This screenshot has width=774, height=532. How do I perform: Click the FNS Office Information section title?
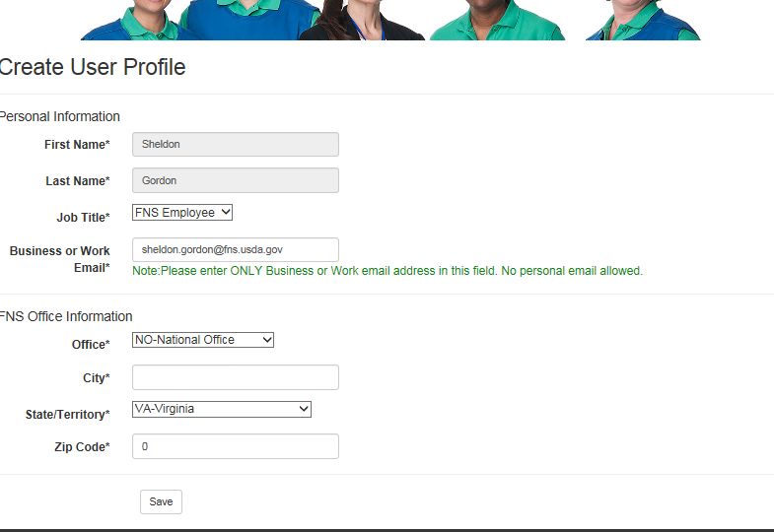tap(66, 316)
